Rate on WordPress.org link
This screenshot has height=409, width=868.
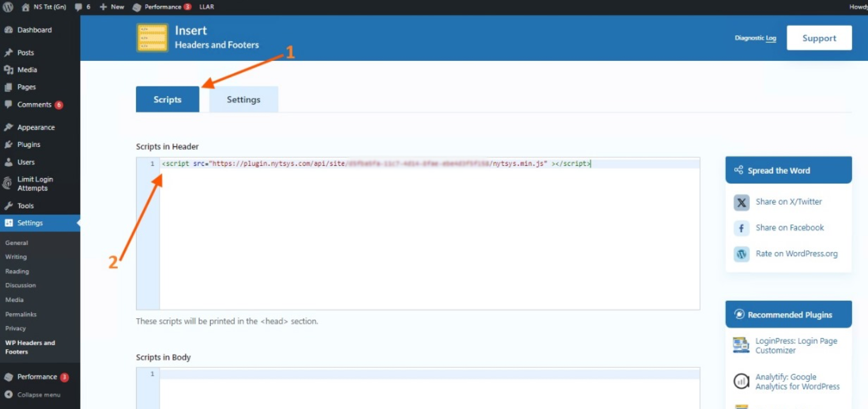tap(796, 253)
